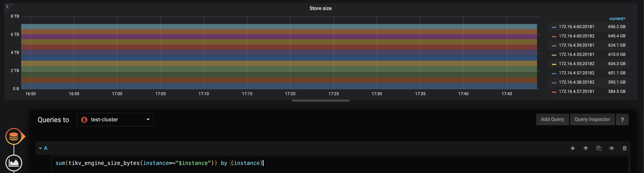This screenshot has height=173, width=644.
Task: Toggle series 172.16.4.57:20181 in legend
Action: [x=576, y=91]
